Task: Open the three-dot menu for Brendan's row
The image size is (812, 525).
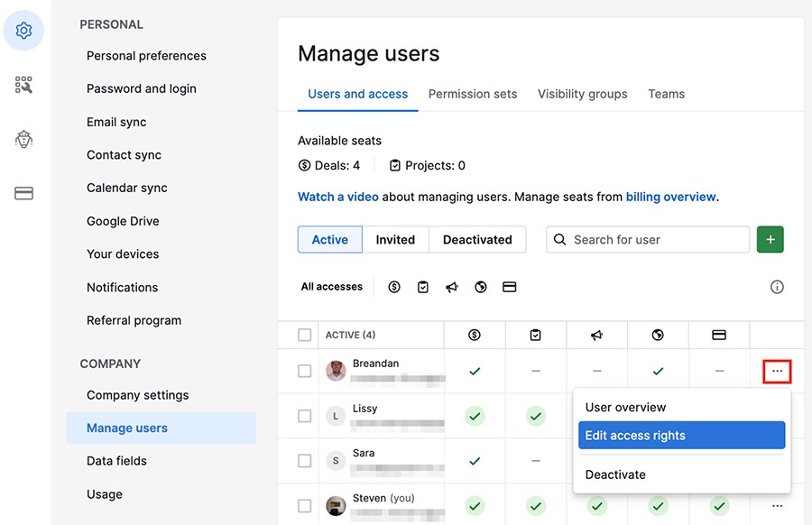Action: pos(777,371)
